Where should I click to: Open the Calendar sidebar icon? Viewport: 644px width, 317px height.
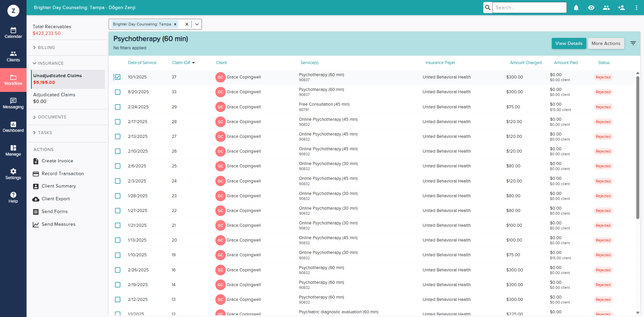(x=13, y=33)
